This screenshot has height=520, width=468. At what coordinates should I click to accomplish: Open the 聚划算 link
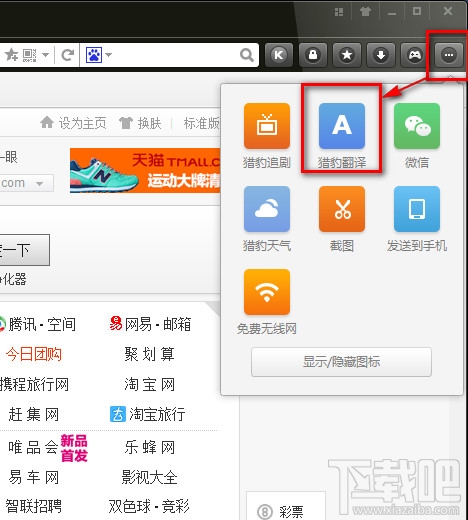[x=149, y=354]
